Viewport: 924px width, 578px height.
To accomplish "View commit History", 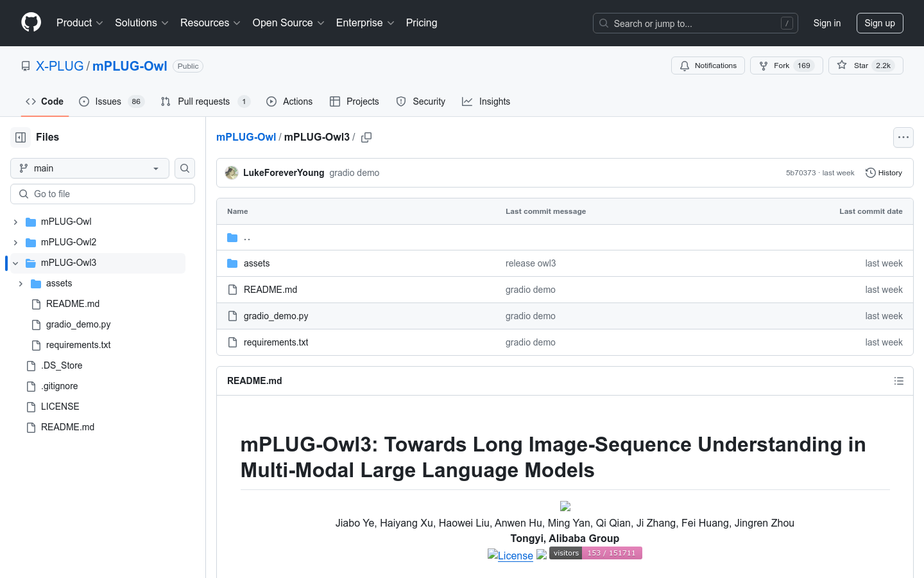I will pyautogui.click(x=884, y=173).
